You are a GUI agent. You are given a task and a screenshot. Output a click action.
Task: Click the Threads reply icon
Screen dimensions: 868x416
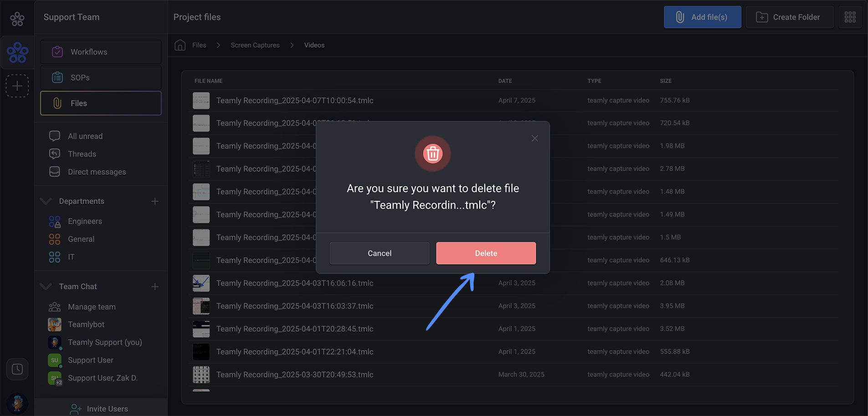click(x=55, y=154)
